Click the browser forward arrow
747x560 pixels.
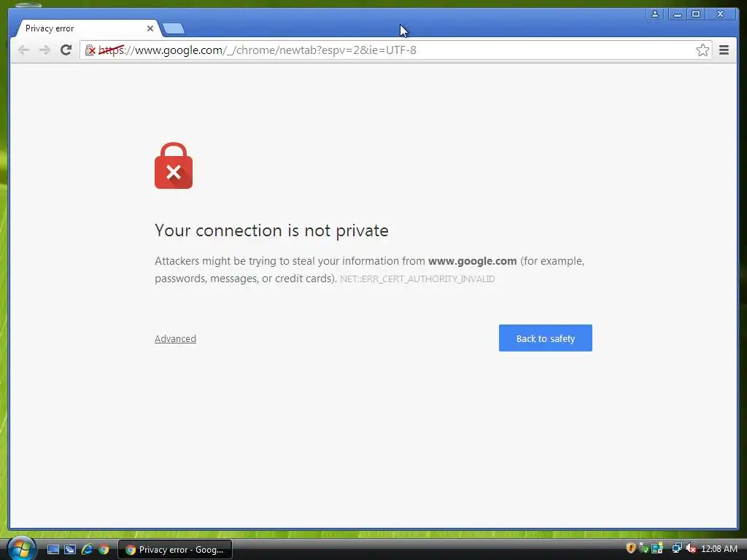point(44,50)
